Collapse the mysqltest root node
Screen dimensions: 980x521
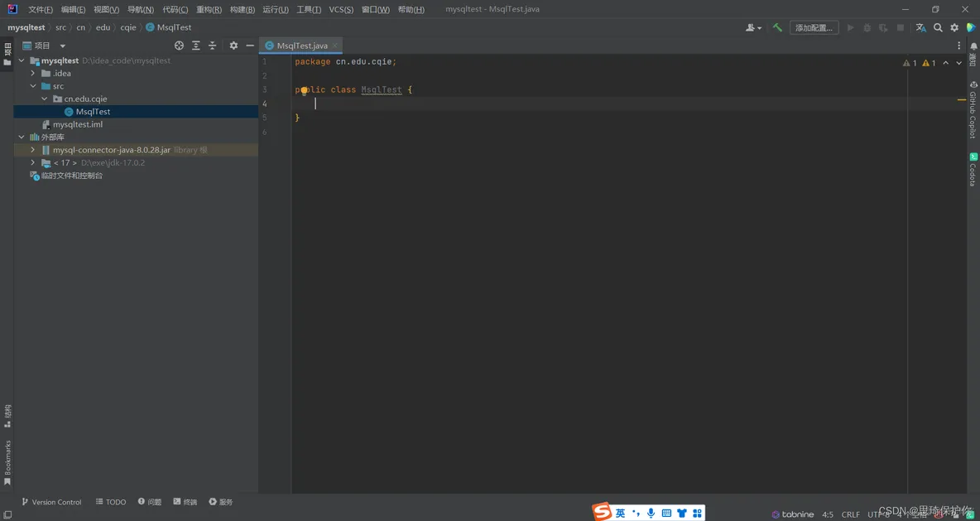(x=22, y=60)
